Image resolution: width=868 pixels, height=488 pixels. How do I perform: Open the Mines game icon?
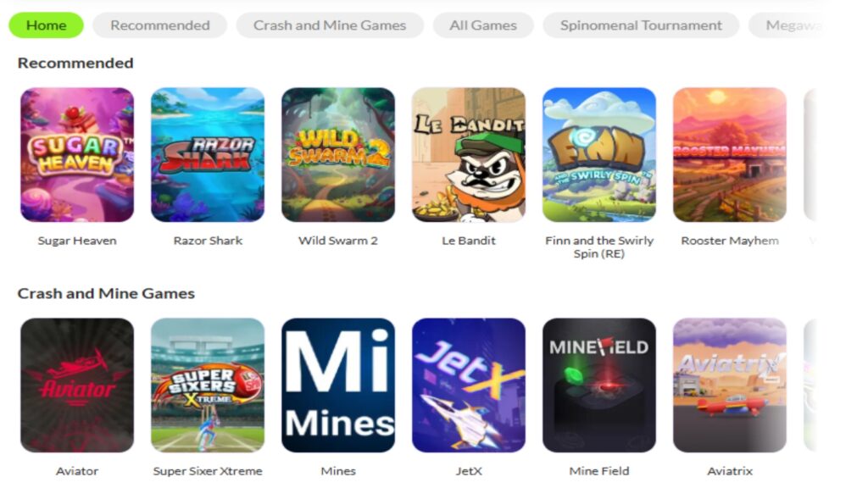coord(338,385)
